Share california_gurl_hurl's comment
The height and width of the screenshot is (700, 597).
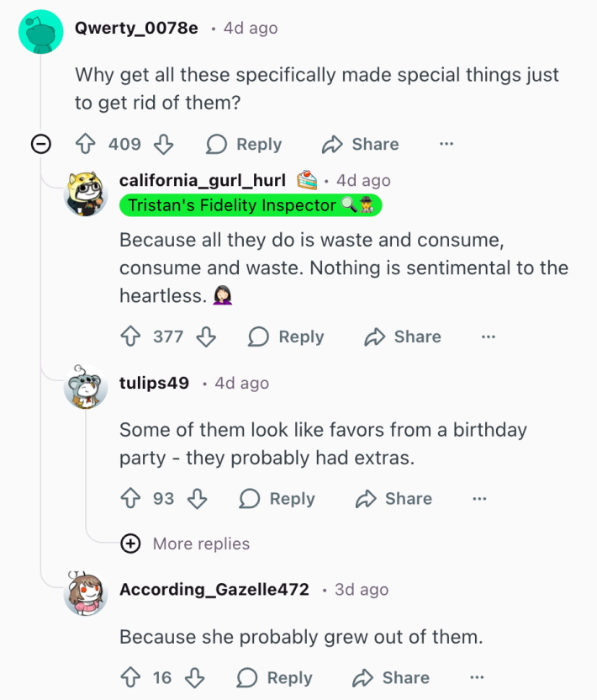[403, 337]
